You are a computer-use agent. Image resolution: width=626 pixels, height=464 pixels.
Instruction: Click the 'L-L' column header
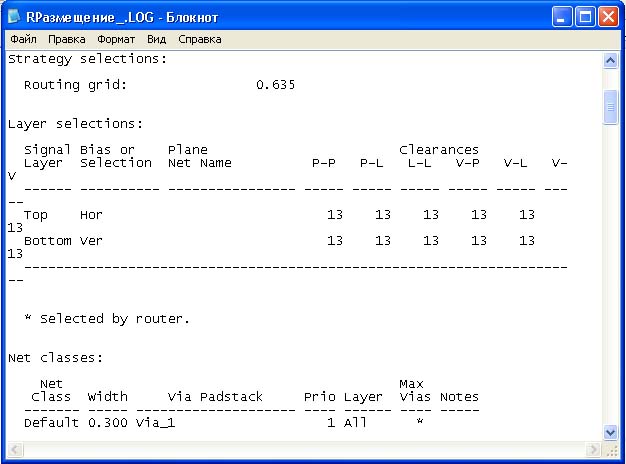(x=420, y=163)
